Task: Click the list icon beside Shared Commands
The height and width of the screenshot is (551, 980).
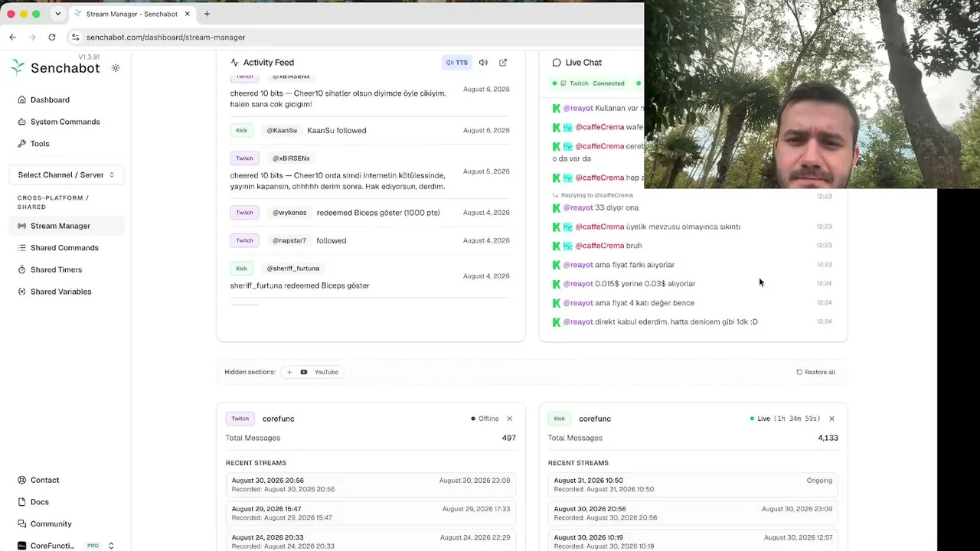Action: [x=22, y=248]
